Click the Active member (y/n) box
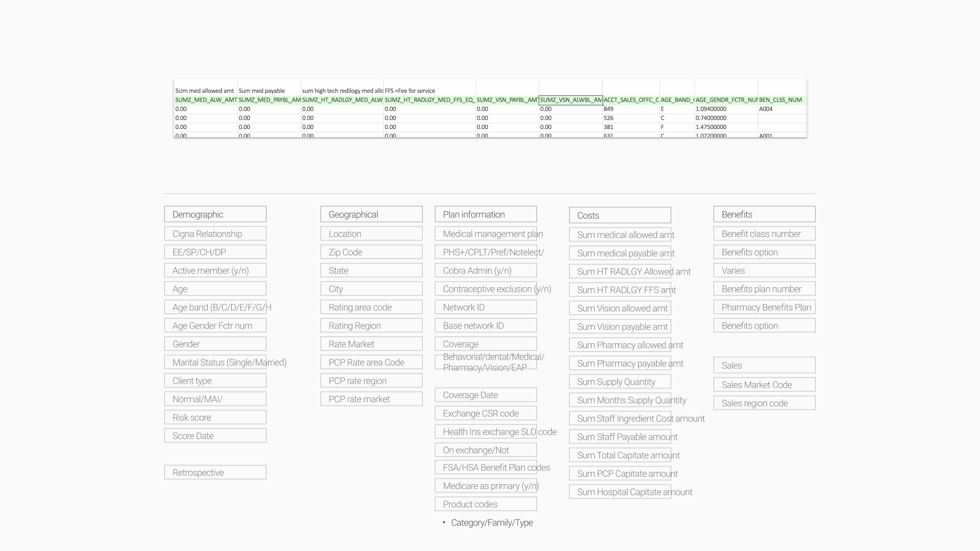980x551 pixels. [215, 270]
